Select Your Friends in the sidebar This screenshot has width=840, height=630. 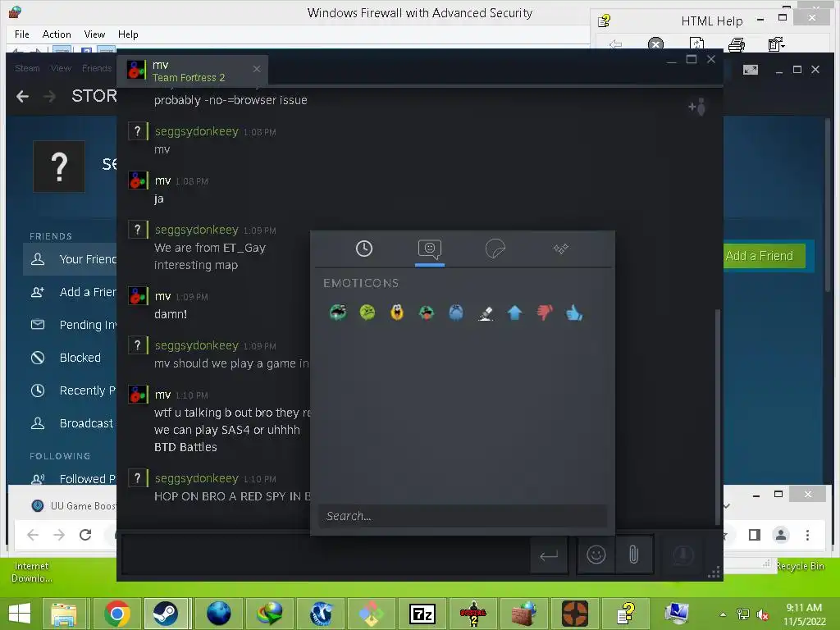pyautogui.click(x=71, y=259)
